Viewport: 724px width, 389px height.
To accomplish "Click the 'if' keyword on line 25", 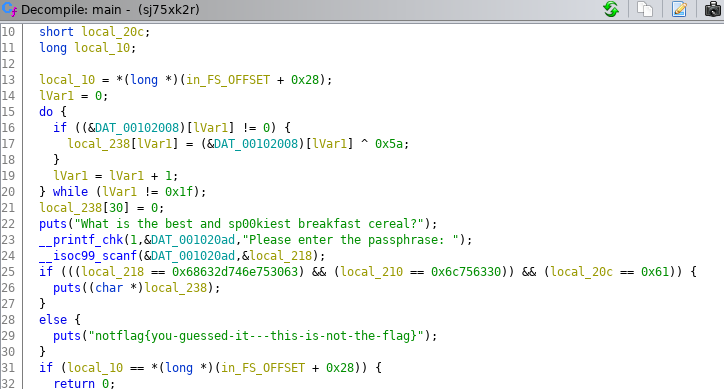I will (46, 272).
